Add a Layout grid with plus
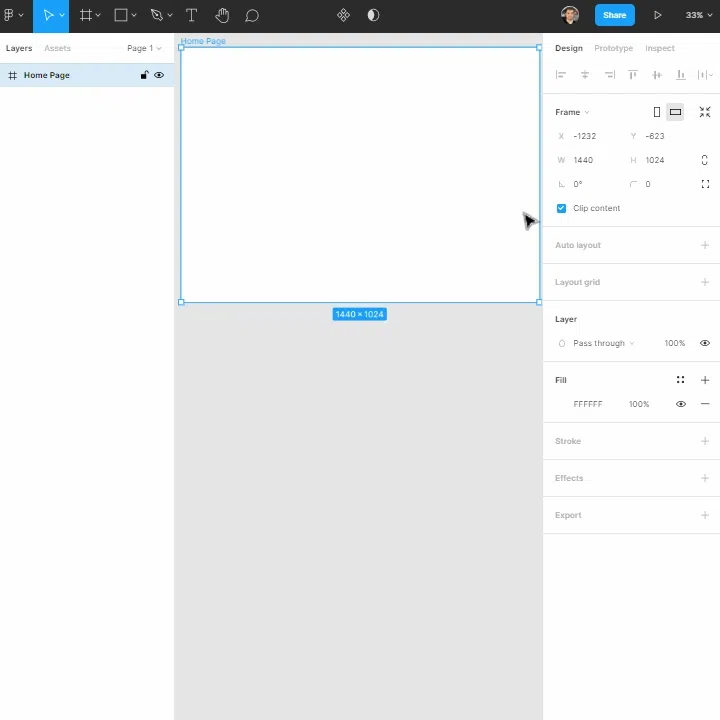720x720 pixels. (705, 282)
